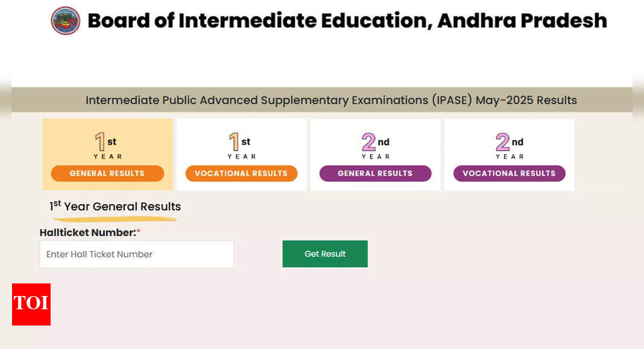The image size is (644, 349).
Task: Select the orange 1st year General Results tab
Action: coord(107,173)
